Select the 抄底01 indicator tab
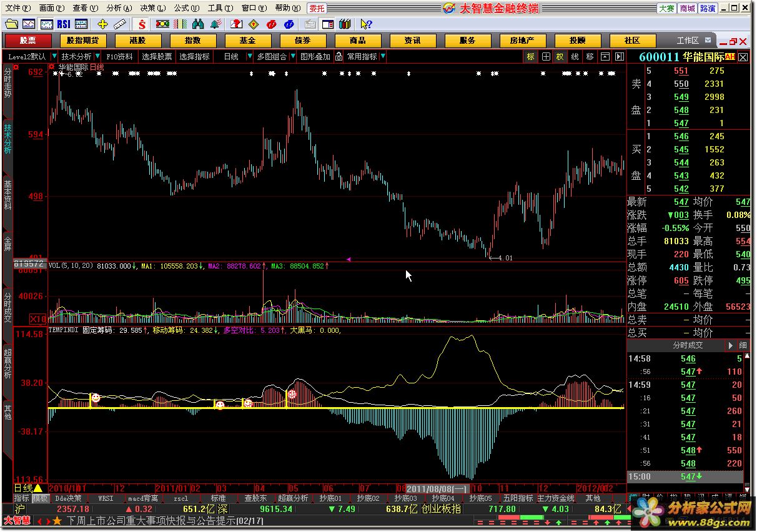Image resolution: width=757 pixels, height=532 pixels. tap(330, 498)
